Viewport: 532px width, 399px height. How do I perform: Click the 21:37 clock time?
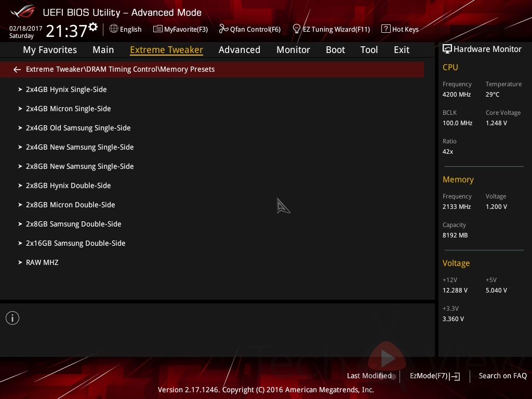click(x=66, y=31)
